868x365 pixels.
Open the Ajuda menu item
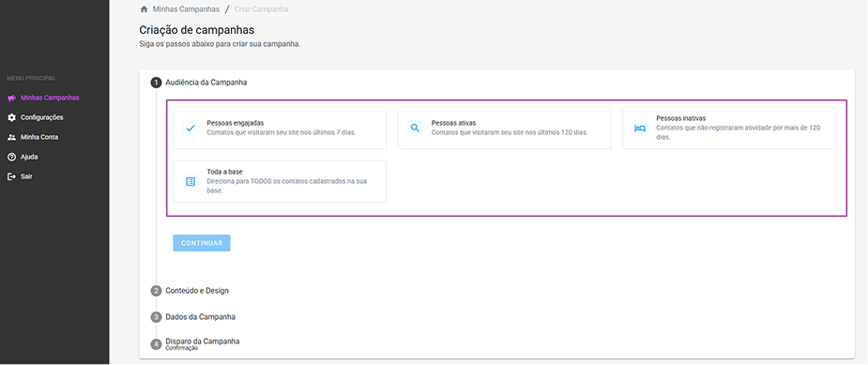coord(29,157)
